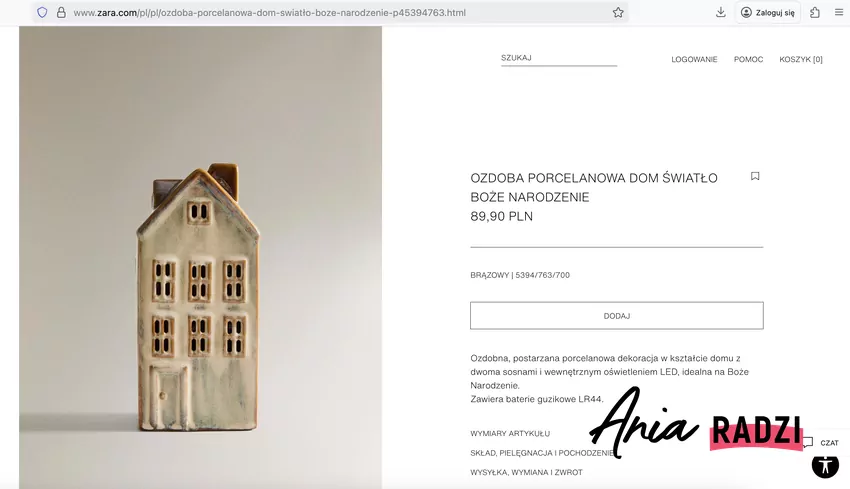
Task: Save product with the bookmark icon
Action: point(755,176)
